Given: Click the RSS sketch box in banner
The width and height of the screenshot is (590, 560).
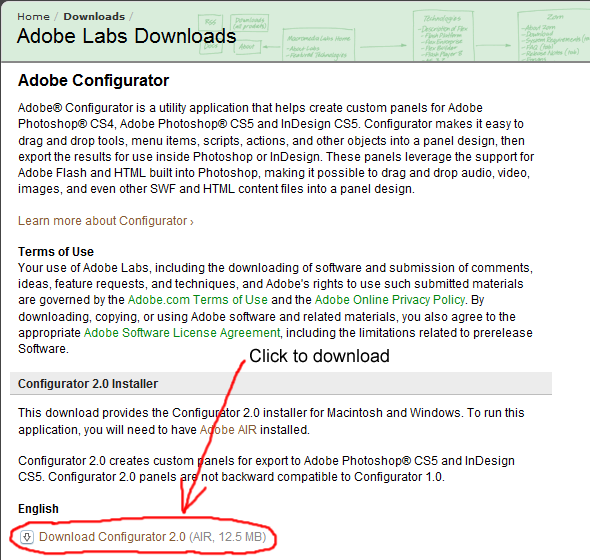Looking at the screenshot, I should [x=211, y=23].
